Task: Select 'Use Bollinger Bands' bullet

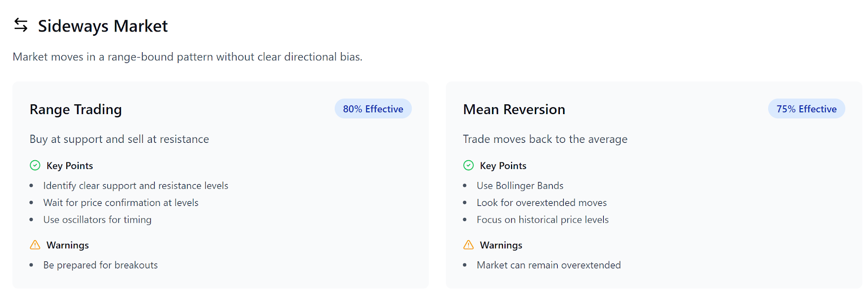Action: coord(520,186)
